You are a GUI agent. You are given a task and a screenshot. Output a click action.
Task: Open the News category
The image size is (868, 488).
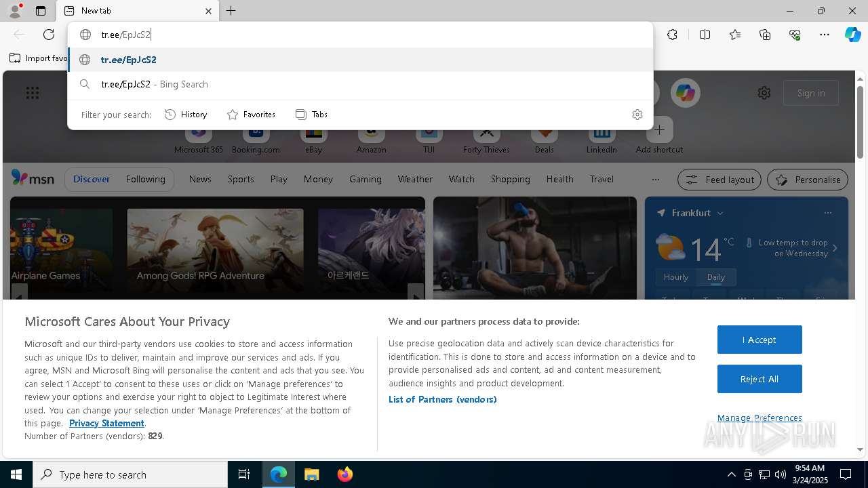200,179
